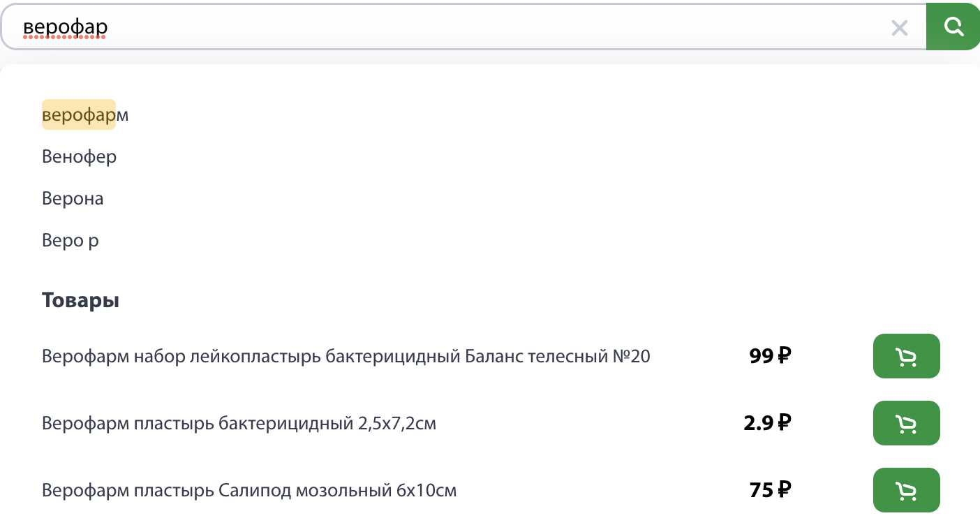Click the 99 ₽ price
980x525 pixels.
[770, 356]
